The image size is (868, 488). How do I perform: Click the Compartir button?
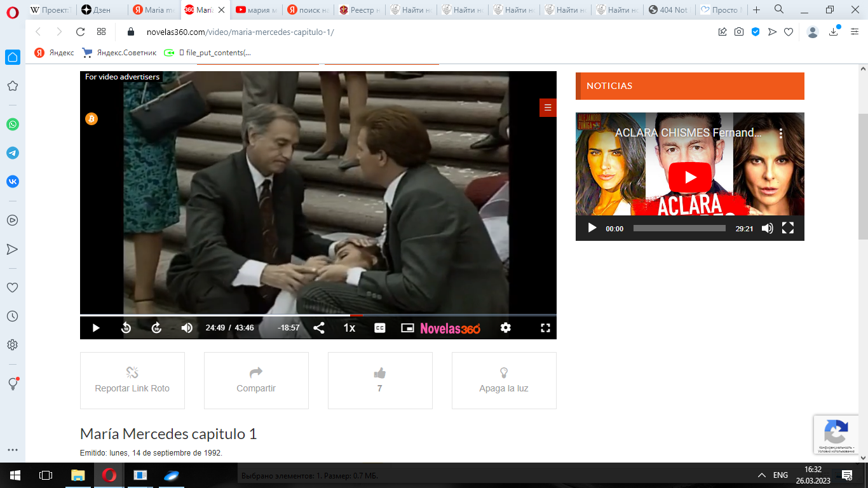pyautogui.click(x=256, y=381)
